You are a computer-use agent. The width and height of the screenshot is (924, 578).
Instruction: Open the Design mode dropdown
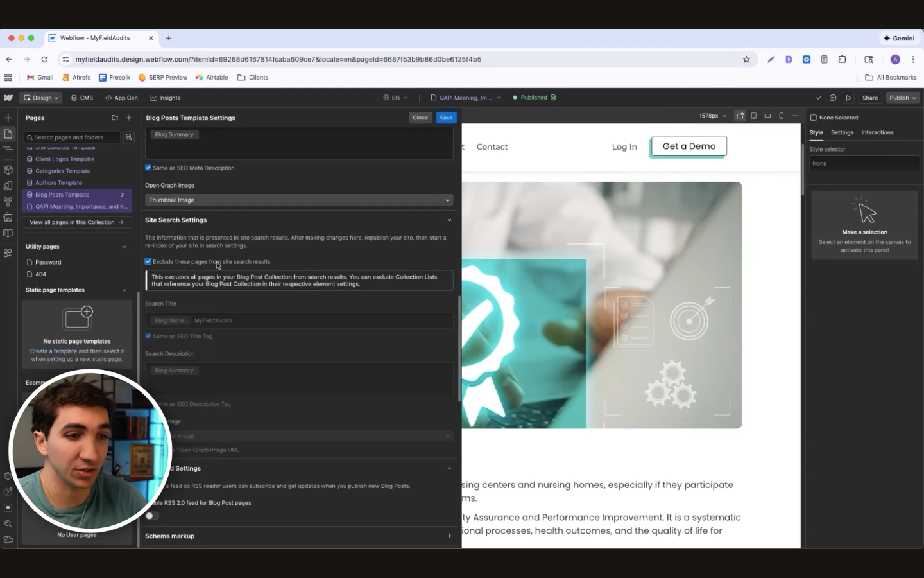tap(40, 98)
